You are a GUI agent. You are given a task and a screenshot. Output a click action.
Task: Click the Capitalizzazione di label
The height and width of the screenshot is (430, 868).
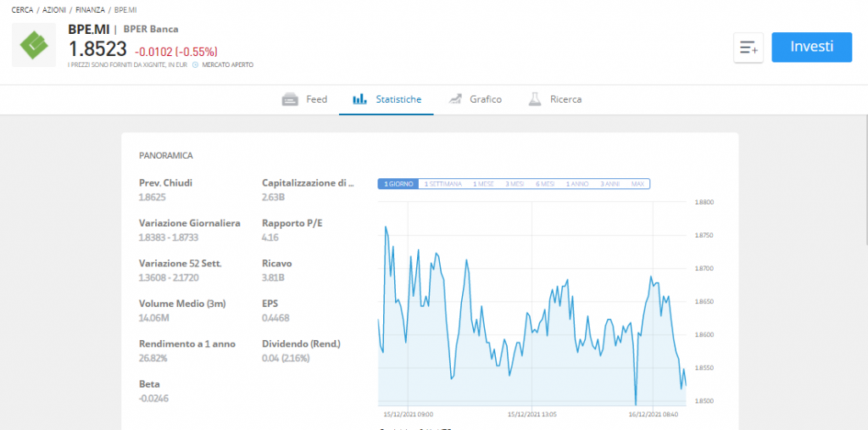[308, 183]
